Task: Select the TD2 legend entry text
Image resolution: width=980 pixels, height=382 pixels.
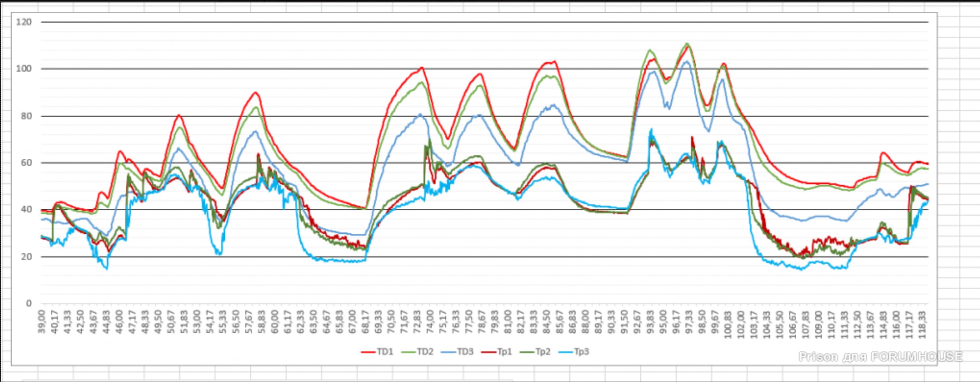Action: pos(425,352)
